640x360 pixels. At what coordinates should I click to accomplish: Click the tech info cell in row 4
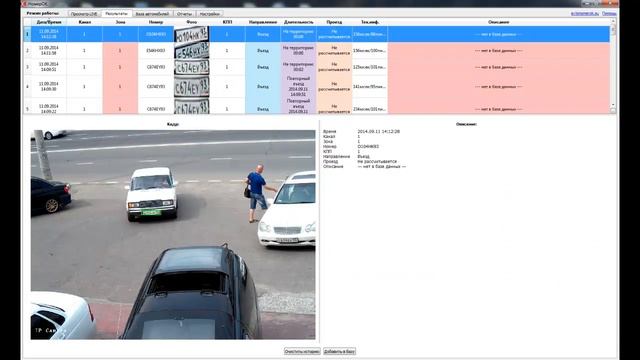(x=370, y=87)
